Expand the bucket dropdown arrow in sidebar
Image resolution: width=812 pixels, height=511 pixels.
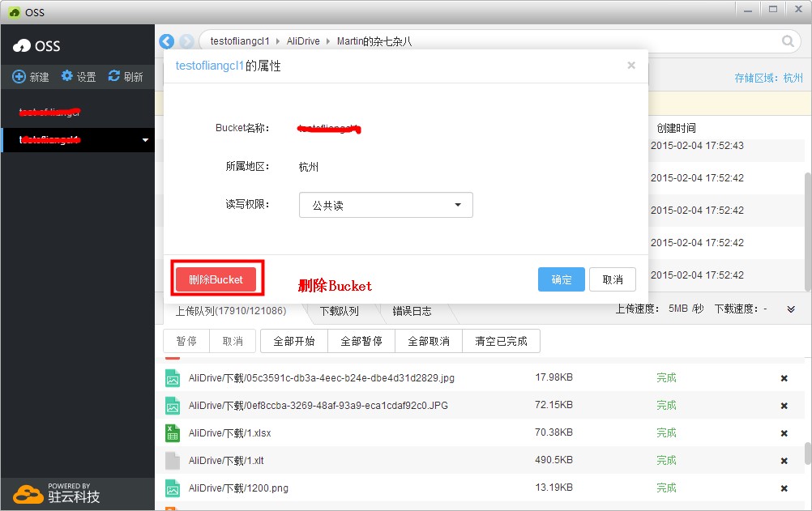(x=144, y=139)
